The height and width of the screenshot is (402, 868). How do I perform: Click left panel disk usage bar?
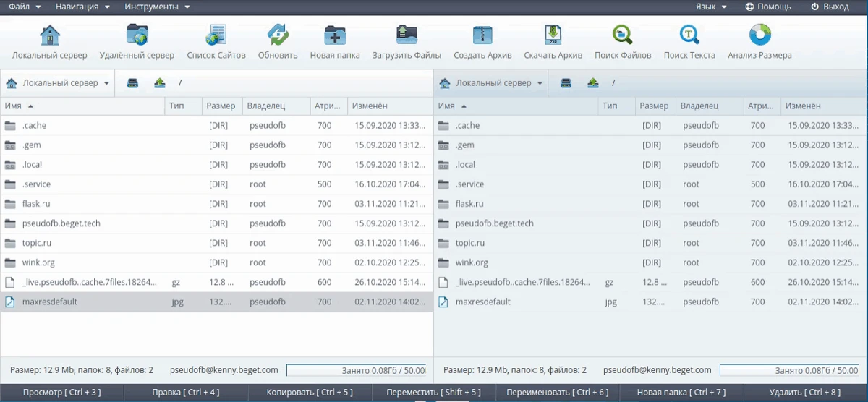point(356,370)
